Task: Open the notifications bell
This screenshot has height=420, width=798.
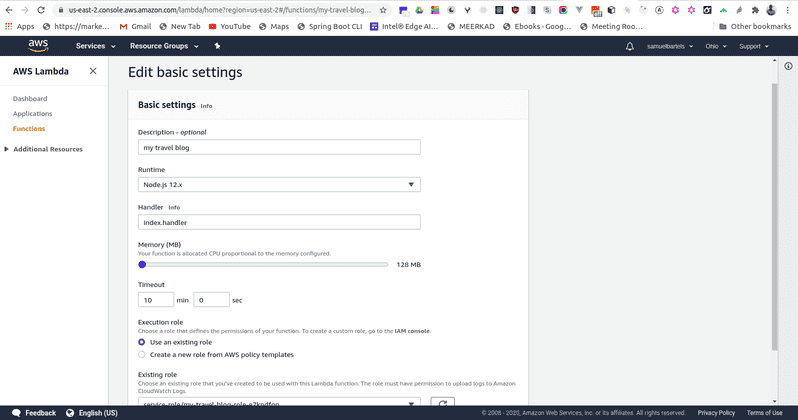Action: point(630,46)
